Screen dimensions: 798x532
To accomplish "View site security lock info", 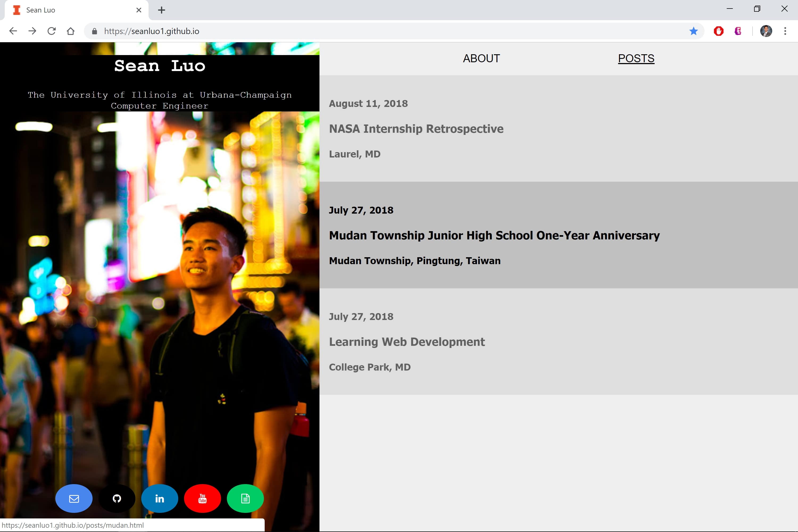I will point(95,31).
